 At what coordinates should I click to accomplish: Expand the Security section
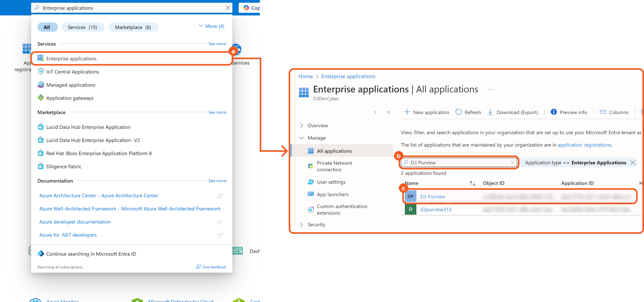click(x=301, y=225)
